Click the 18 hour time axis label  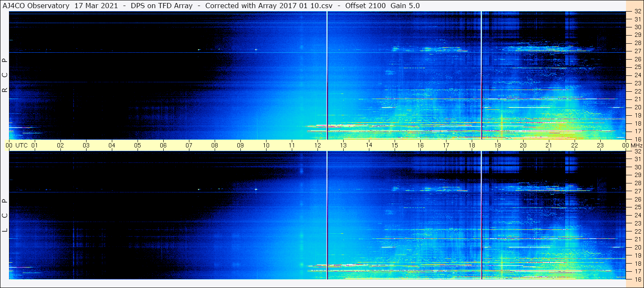(472, 145)
